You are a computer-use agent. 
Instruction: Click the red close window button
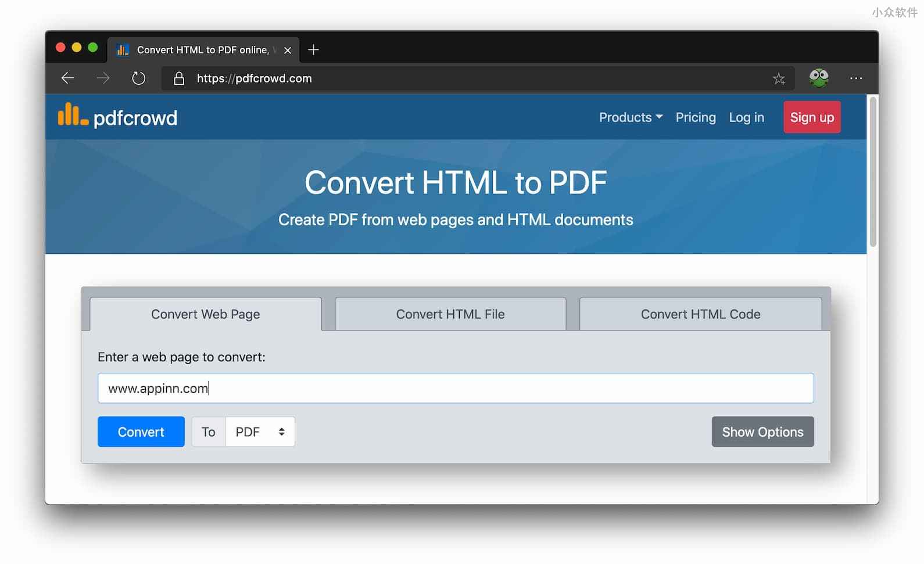coord(60,48)
